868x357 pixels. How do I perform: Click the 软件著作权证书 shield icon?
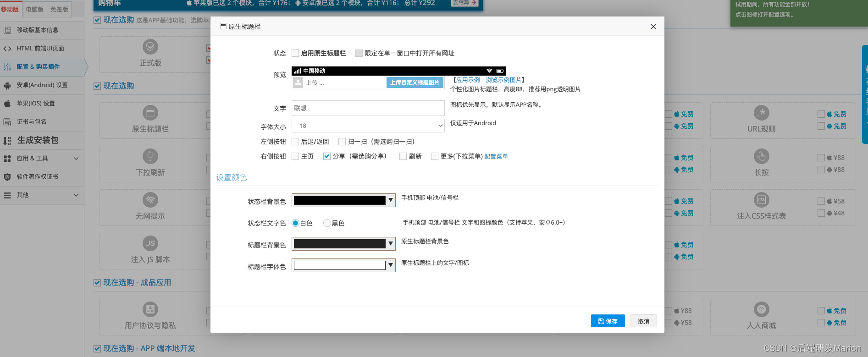coord(7,177)
